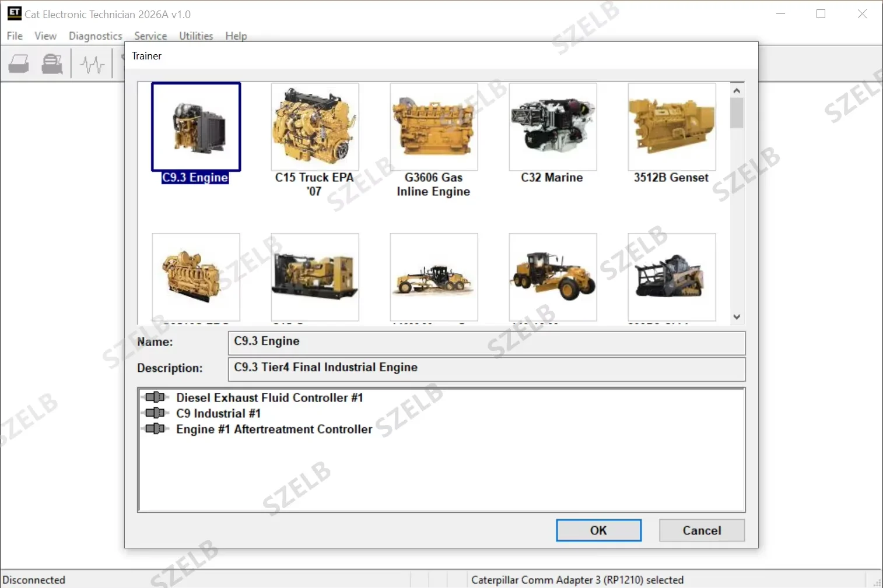This screenshot has height=588, width=883.
Task: Open the File menu
Action: tap(15, 36)
